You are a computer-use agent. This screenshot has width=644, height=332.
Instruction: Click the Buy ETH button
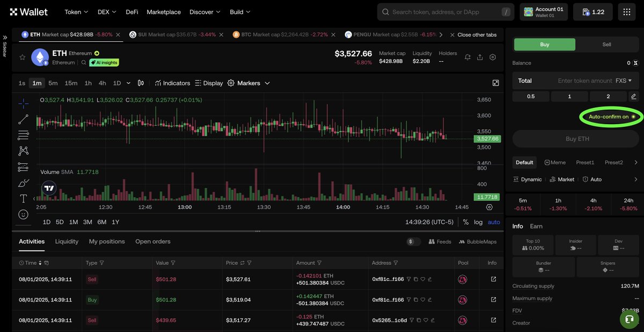(x=577, y=139)
